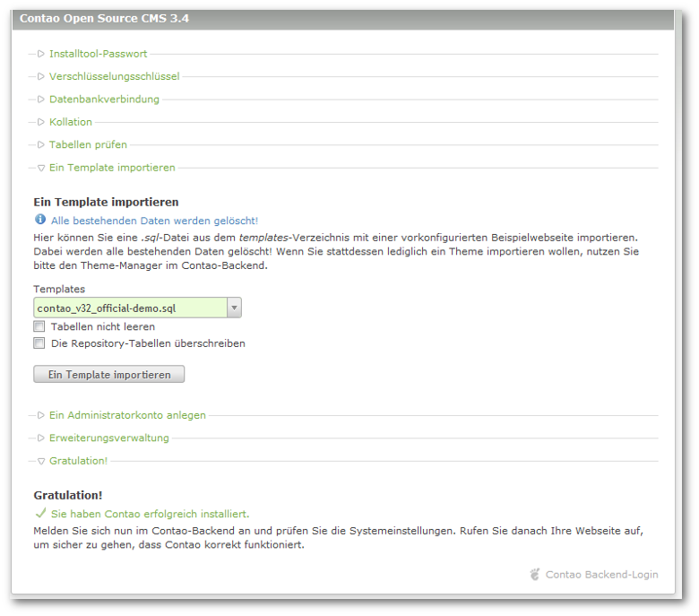Collapse the Gratulation! section triangle
699x616 pixels.
click(x=41, y=461)
